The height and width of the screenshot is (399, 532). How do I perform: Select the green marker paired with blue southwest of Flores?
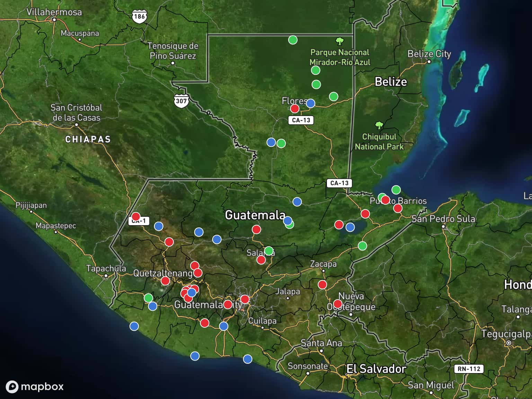(x=281, y=143)
